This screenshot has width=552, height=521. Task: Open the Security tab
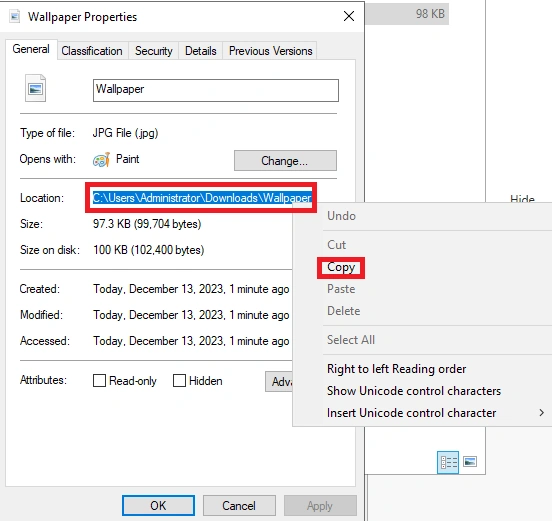click(154, 51)
